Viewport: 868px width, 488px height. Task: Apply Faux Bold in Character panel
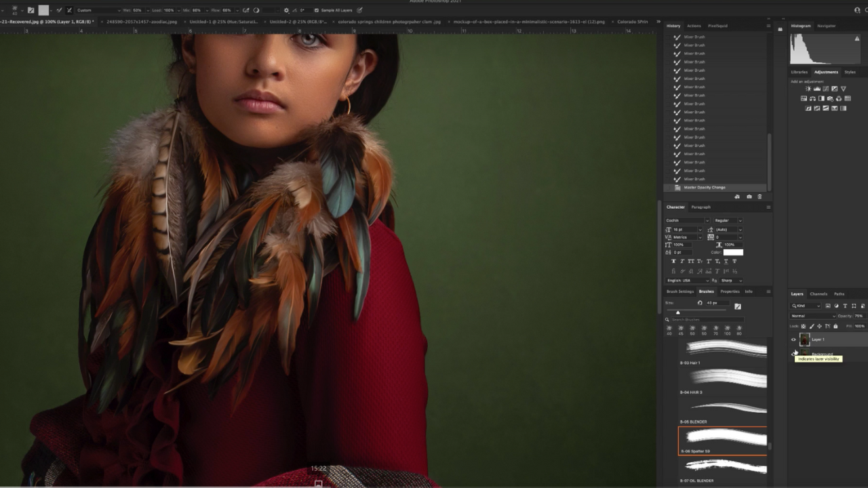[x=673, y=261]
